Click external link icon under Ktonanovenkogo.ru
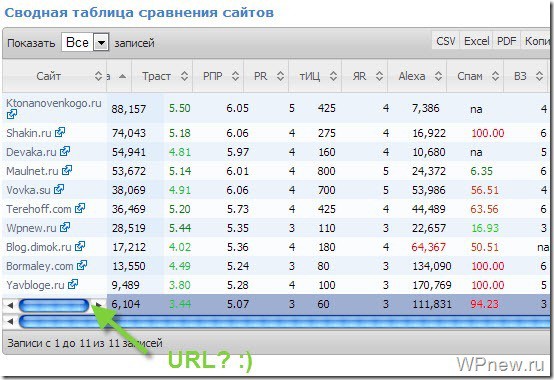This screenshot has width=554, height=380. tap(12, 114)
